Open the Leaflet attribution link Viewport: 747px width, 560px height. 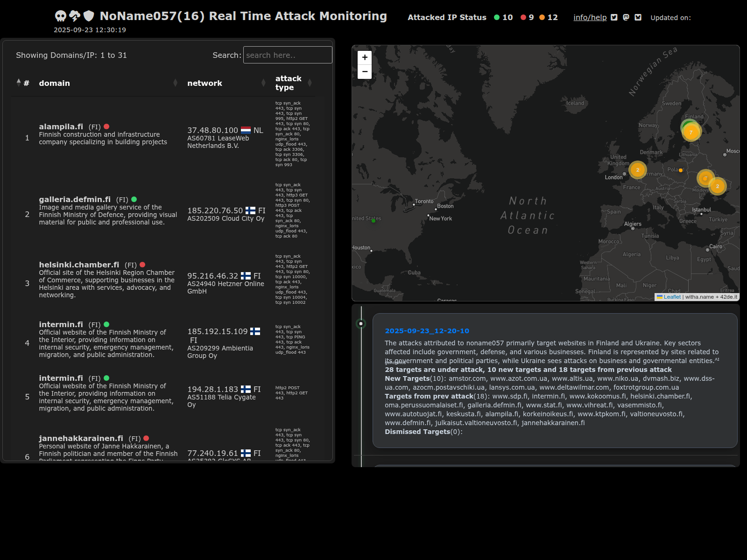click(672, 297)
